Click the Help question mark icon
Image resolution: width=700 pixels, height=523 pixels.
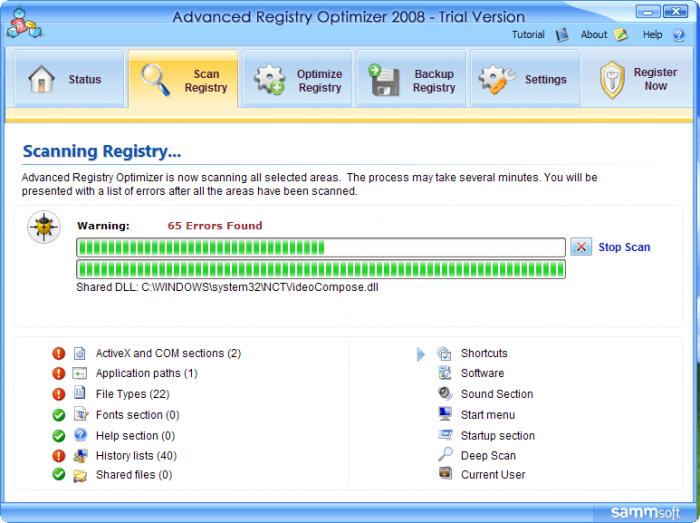point(679,35)
